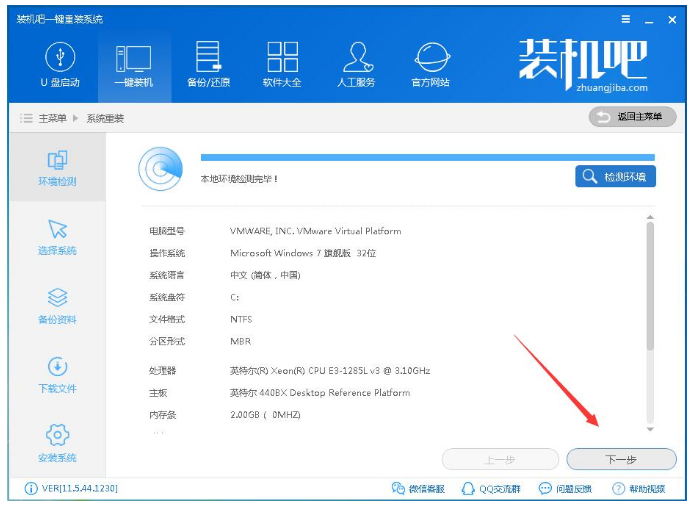The image size is (694, 506).
Task: Open QQ交流群 chat group
Action: (491, 488)
